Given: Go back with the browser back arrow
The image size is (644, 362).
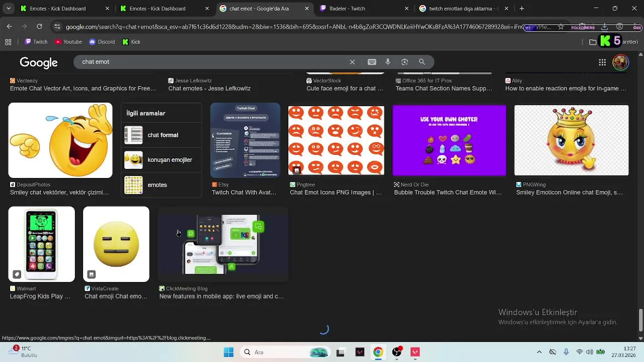Looking at the screenshot, I should (x=9, y=26).
